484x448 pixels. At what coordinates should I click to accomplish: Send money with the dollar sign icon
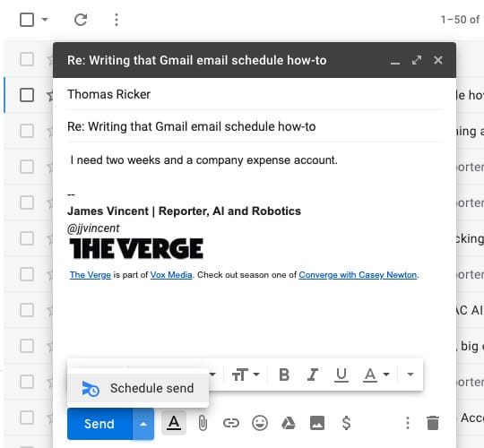coord(346,423)
